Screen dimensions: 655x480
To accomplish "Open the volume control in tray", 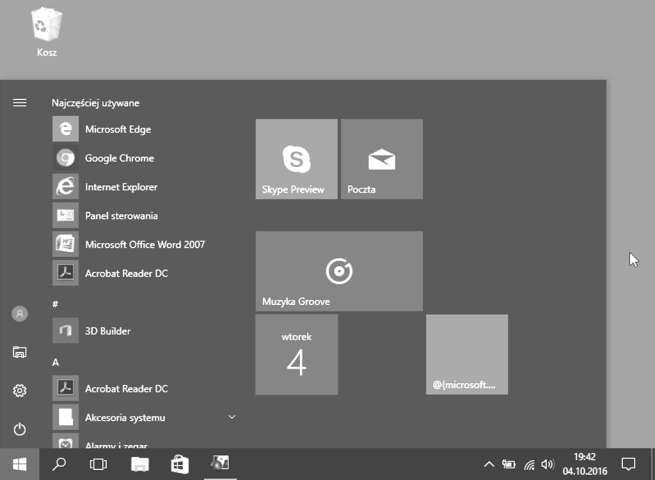I will click(547, 464).
